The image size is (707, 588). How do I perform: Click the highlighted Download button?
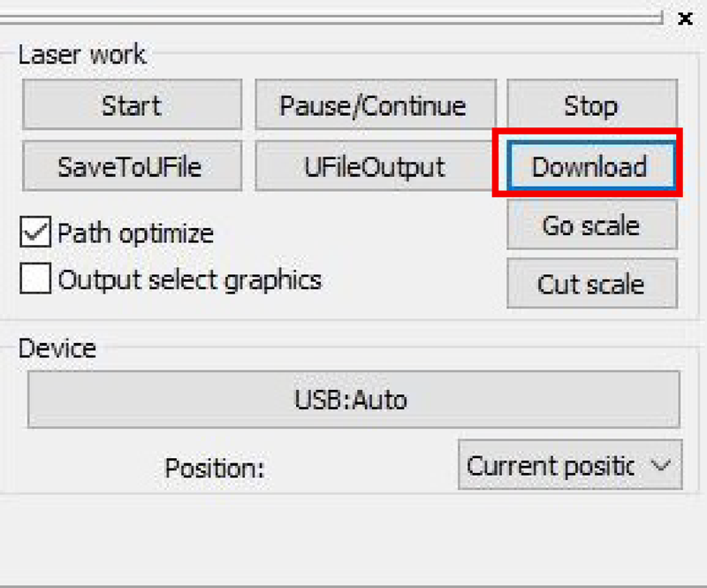point(589,166)
